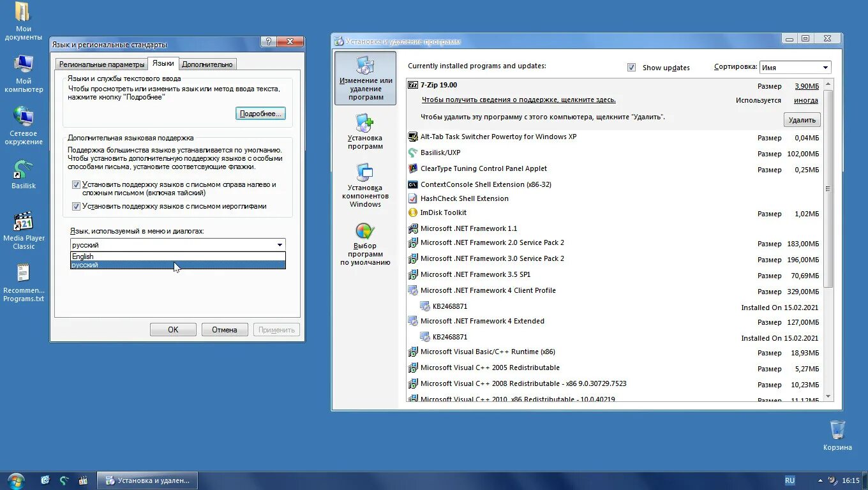Click the иногда usage value for 7-Zip
The width and height of the screenshot is (868, 490).
[806, 101]
